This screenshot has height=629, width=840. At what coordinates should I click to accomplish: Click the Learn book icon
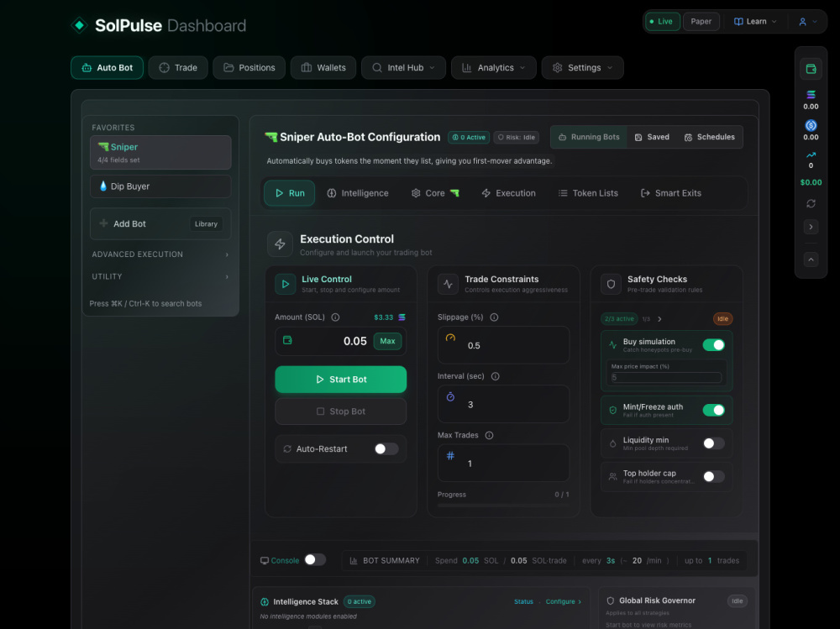pyautogui.click(x=738, y=22)
